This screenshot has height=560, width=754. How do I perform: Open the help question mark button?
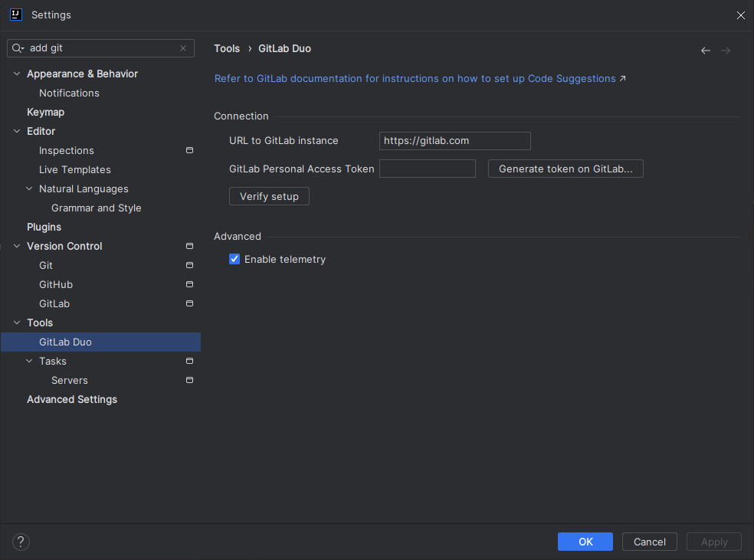pos(21,542)
